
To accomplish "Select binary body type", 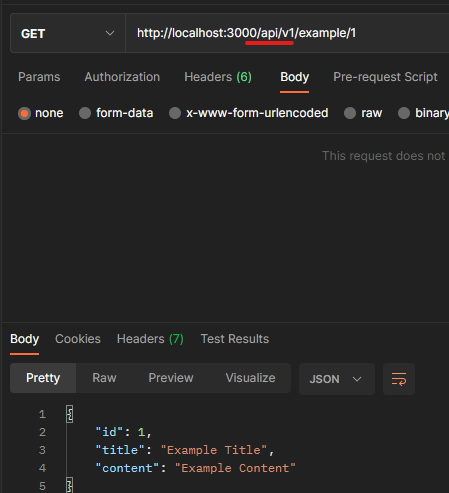I will pos(404,113).
